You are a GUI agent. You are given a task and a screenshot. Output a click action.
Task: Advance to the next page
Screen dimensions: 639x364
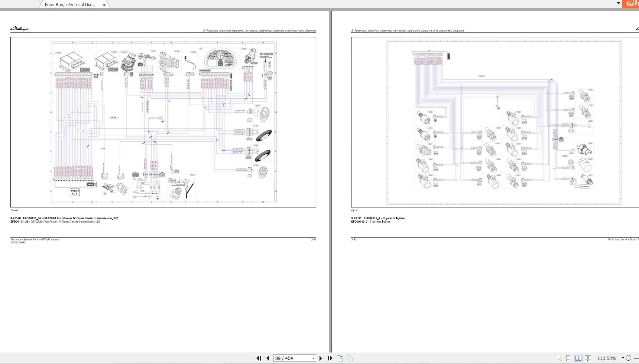321,358
